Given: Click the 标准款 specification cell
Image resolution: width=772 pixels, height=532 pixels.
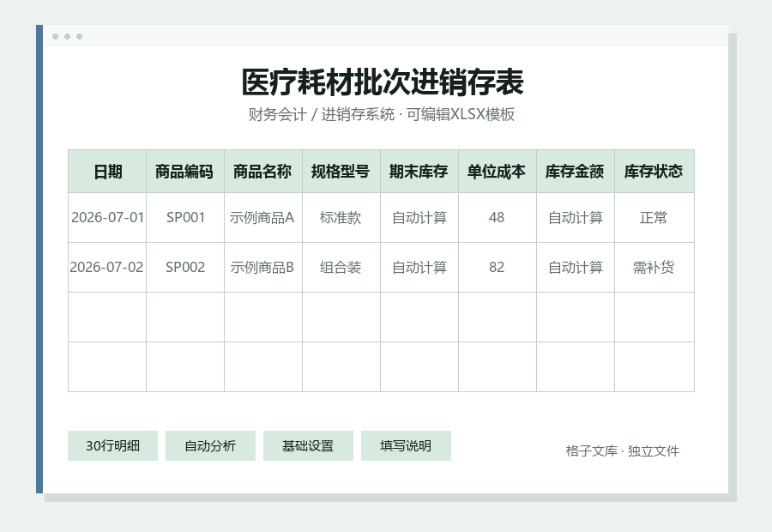Looking at the screenshot, I should point(341,218).
